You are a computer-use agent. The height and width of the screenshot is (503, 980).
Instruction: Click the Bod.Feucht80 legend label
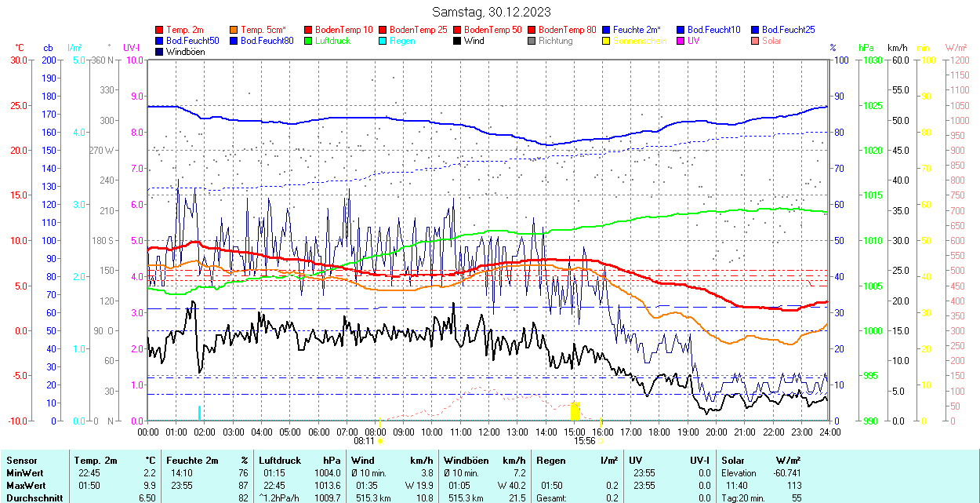[x=267, y=41]
